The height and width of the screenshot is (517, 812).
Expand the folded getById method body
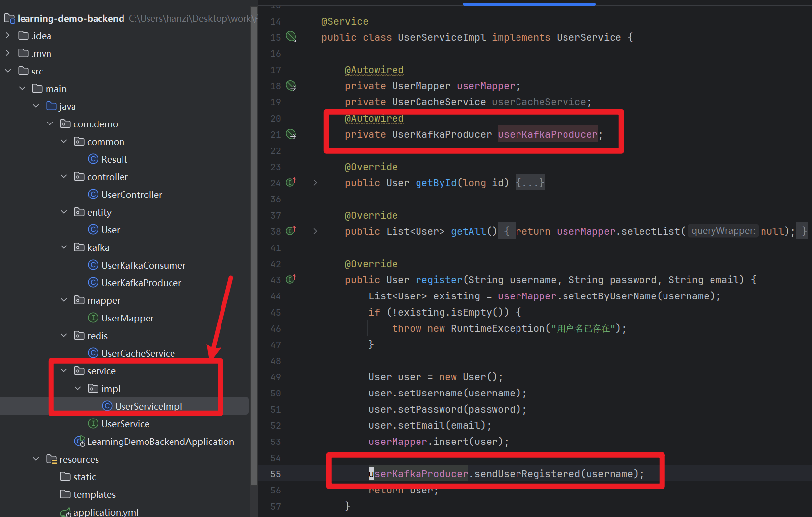click(315, 183)
